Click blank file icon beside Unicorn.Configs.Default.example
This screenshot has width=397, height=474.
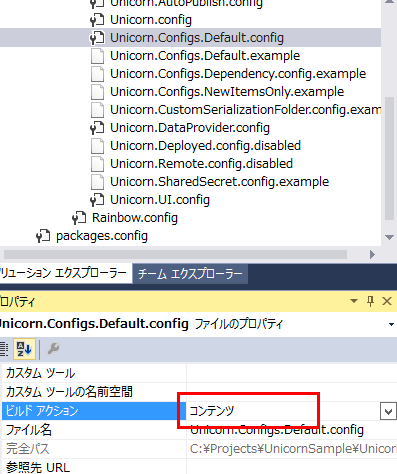coord(98,56)
